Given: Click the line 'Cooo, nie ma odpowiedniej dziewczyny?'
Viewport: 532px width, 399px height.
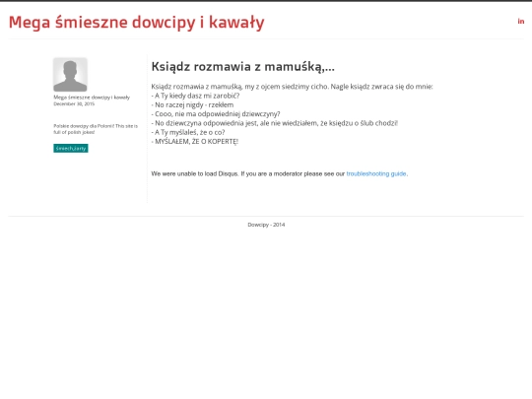Looking at the screenshot, I should click(216, 114).
